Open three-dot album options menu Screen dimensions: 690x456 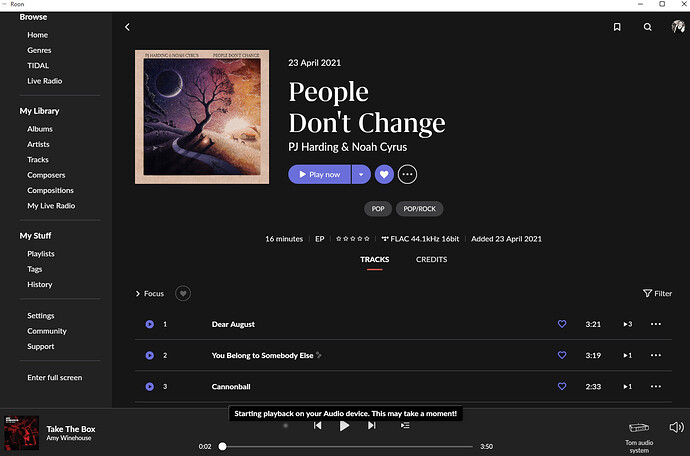tap(407, 174)
